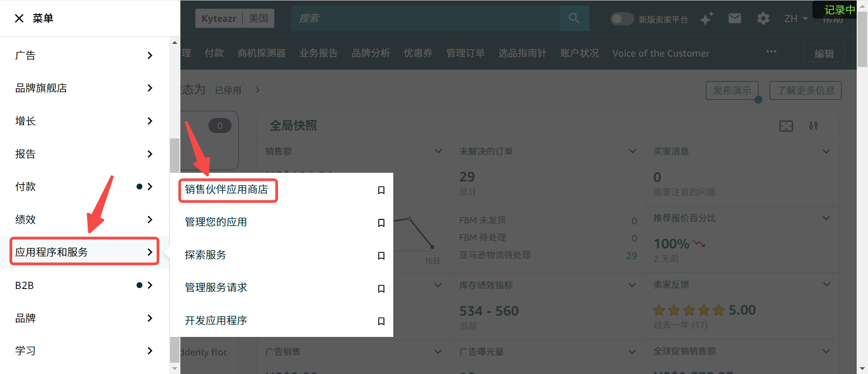Open the sparkle AI assistant icon

pyautogui.click(x=707, y=19)
